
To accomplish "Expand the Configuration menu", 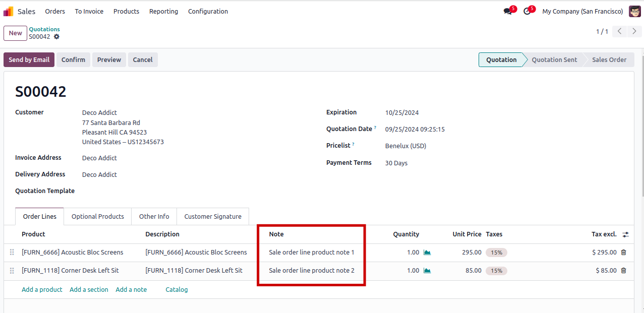I will (208, 11).
